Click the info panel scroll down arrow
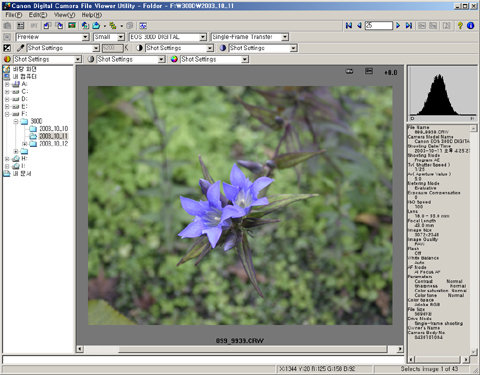The height and width of the screenshot is (375, 480). point(473,352)
